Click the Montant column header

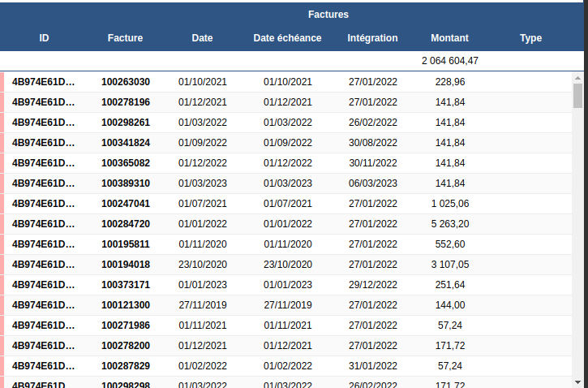tap(449, 38)
